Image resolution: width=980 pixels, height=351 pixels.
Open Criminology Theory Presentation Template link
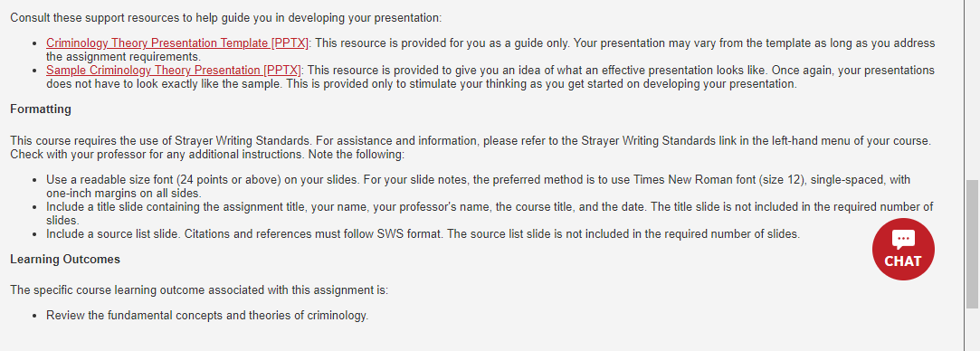coord(177,43)
